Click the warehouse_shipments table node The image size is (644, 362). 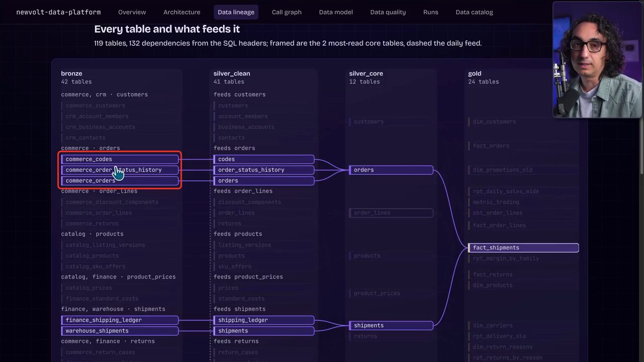click(x=120, y=331)
